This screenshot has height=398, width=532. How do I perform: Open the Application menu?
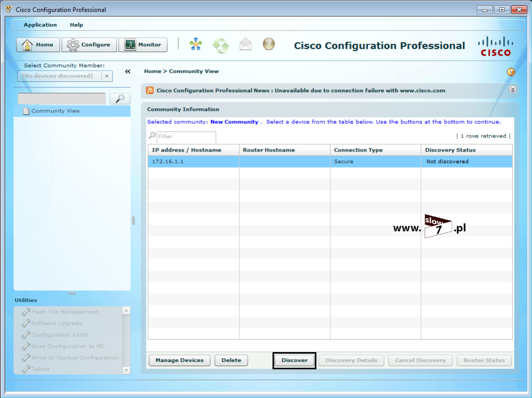(40, 25)
